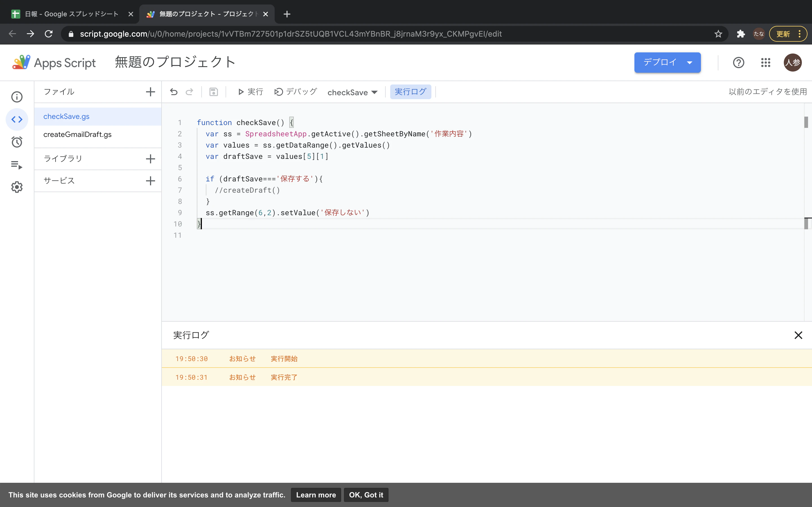The height and width of the screenshot is (507, 812).
Task: Add a library with the plus button
Action: click(150, 159)
